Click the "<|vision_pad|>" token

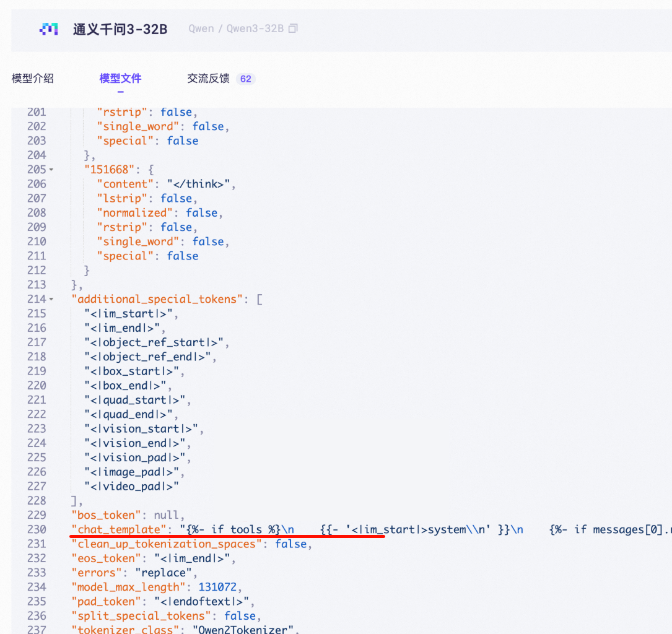[x=135, y=458]
